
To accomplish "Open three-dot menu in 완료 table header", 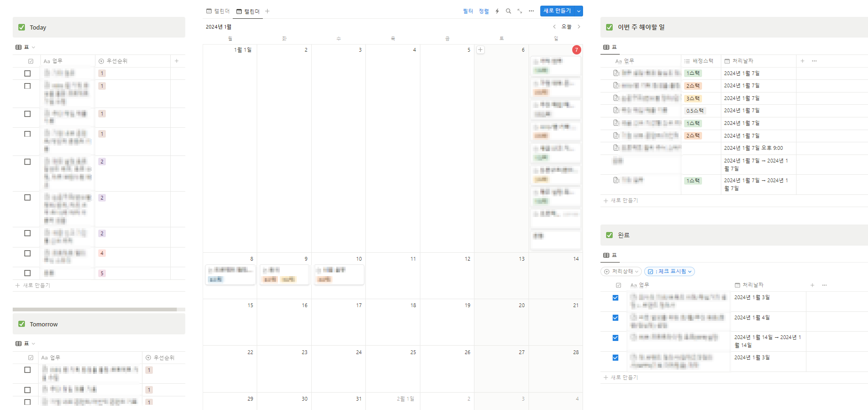I will (824, 285).
